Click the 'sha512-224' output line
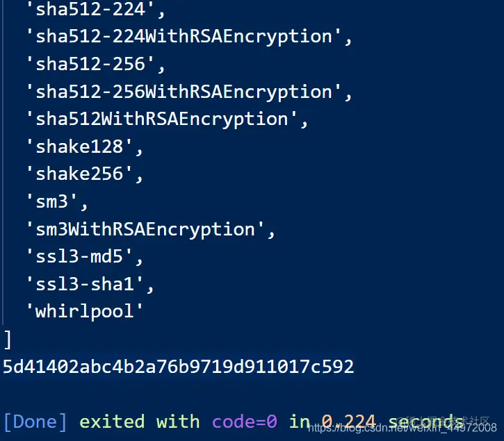 (95, 9)
